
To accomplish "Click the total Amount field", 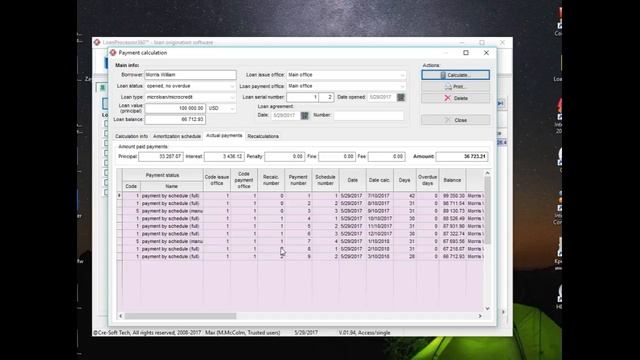I will 462,156.
